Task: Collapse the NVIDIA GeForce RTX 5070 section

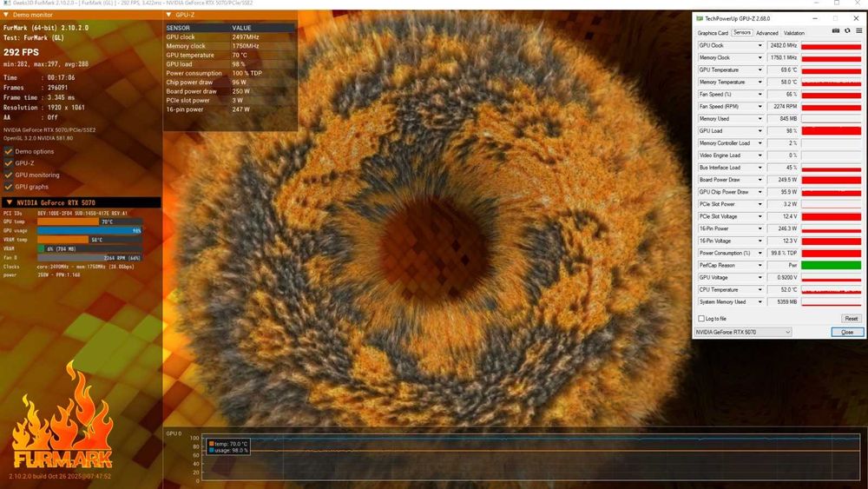Action: (x=10, y=202)
